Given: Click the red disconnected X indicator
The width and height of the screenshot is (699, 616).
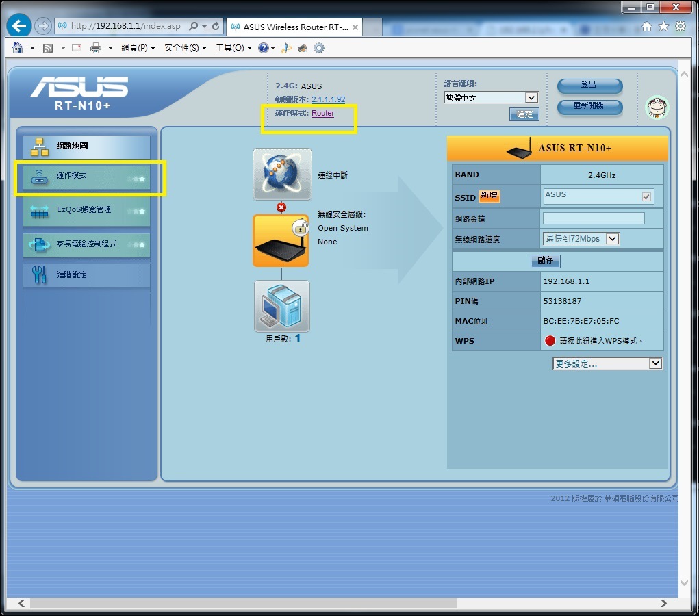Looking at the screenshot, I should [281, 207].
